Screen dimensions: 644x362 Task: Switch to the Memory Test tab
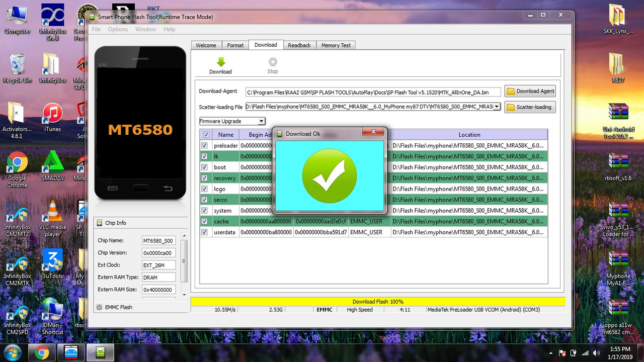[336, 45]
